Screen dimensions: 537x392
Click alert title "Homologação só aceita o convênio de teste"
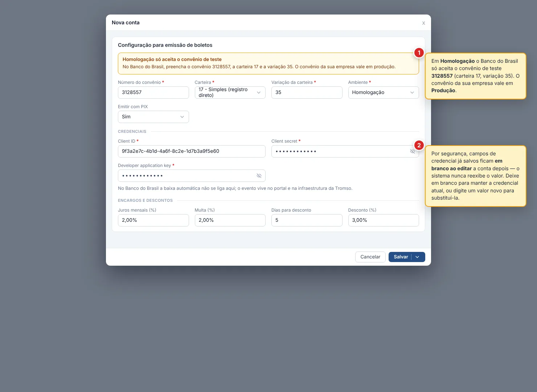tap(172, 59)
